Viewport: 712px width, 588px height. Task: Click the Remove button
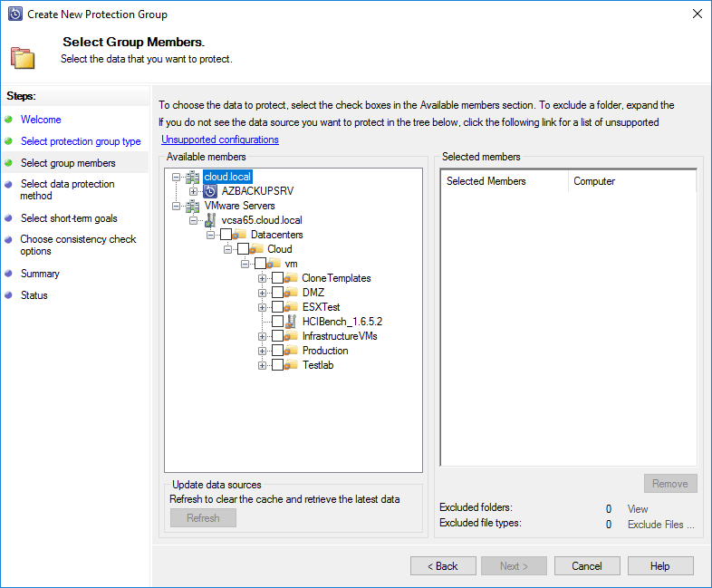(x=670, y=484)
